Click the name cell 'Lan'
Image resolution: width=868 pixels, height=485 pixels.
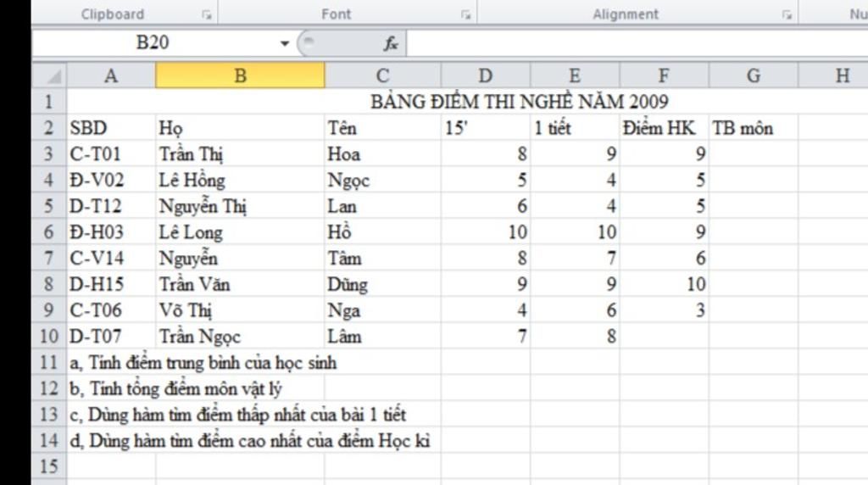click(x=382, y=206)
